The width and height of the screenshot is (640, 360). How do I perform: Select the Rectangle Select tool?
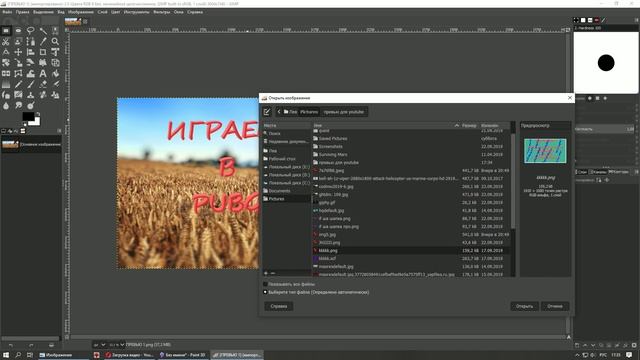6,31
